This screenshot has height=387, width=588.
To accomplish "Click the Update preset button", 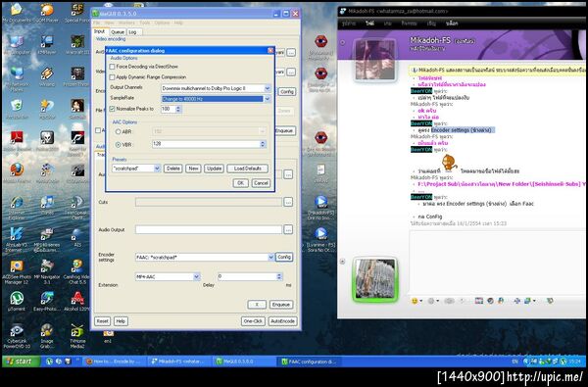I will coord(214,169).
